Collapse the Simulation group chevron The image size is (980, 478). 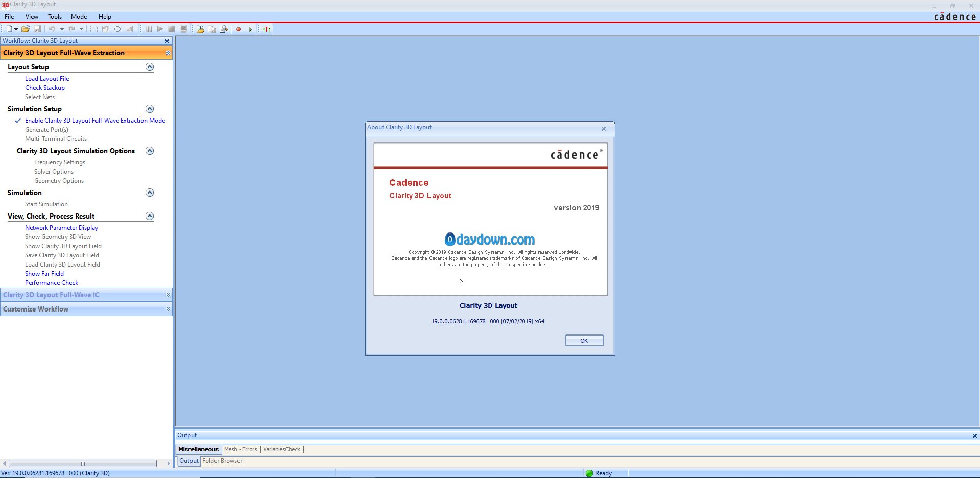tap(150, 193)
